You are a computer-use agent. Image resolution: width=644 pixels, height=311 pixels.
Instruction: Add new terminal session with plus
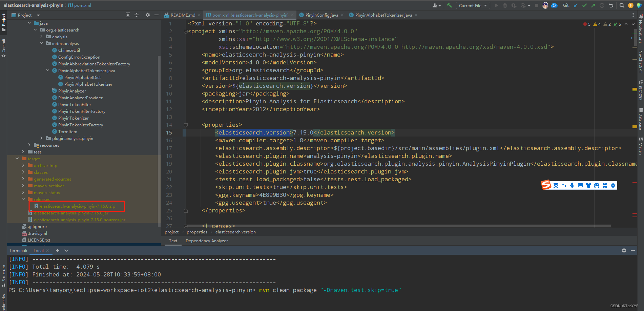pyautogui.click(x=58, y=250)
